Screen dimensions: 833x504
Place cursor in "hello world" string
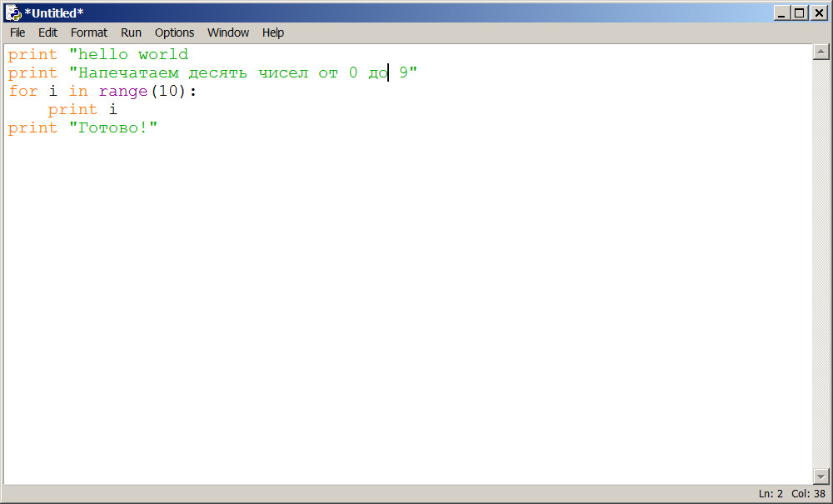(x=133, y=55)
